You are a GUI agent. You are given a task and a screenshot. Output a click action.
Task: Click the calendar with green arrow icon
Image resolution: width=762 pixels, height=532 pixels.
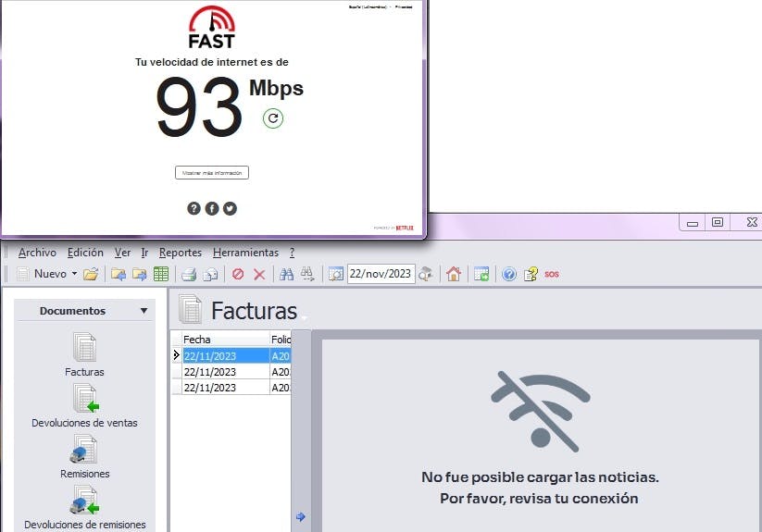[x=481, y=274]
